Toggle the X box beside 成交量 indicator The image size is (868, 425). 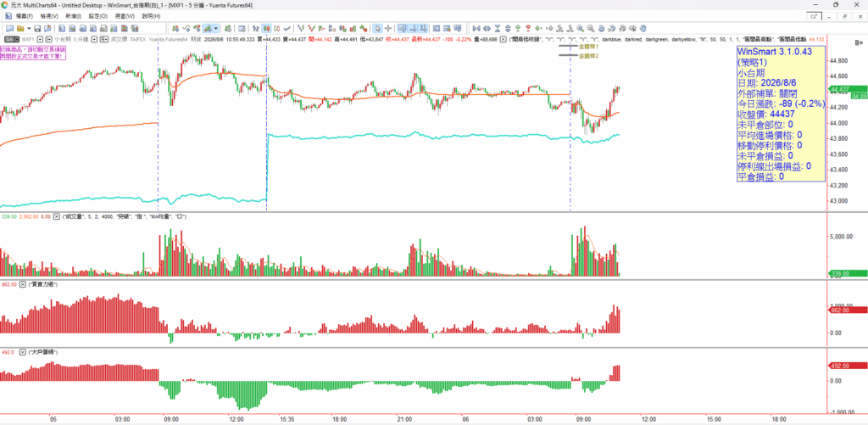[x=56, y=216]
